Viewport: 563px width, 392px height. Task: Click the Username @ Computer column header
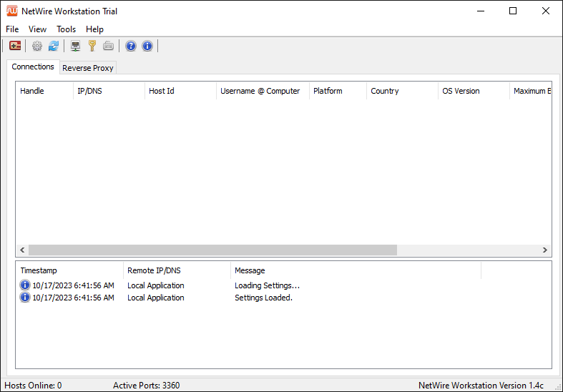tap(262, 91)
